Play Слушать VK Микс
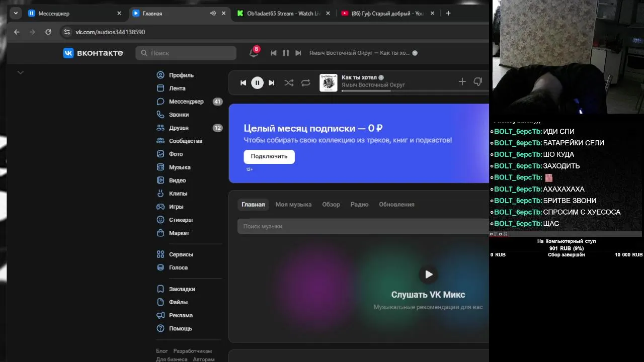The image size is (644, 362). point(428,274)
